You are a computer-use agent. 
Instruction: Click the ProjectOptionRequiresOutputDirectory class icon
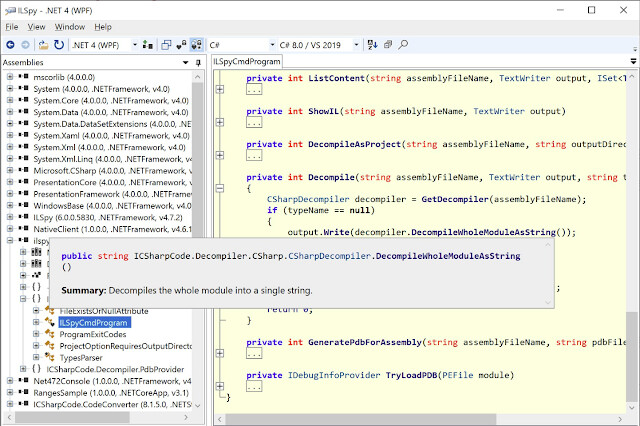tap(49, 346)
